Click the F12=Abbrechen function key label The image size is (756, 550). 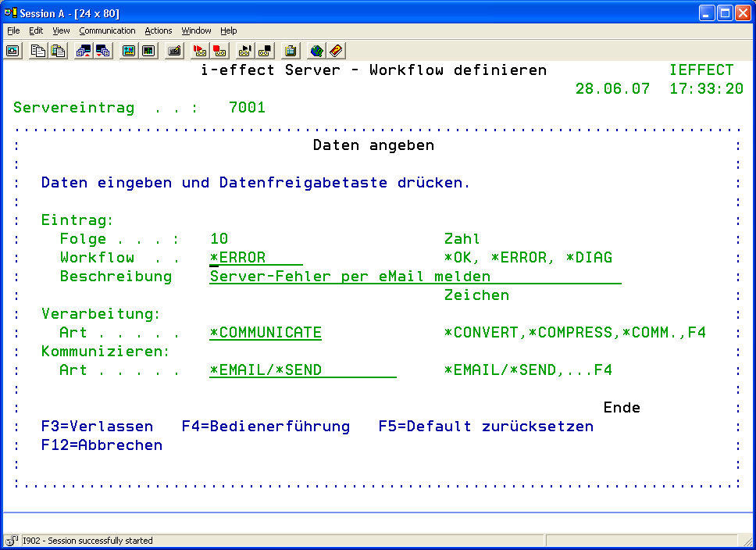click(x=102, y=445)
